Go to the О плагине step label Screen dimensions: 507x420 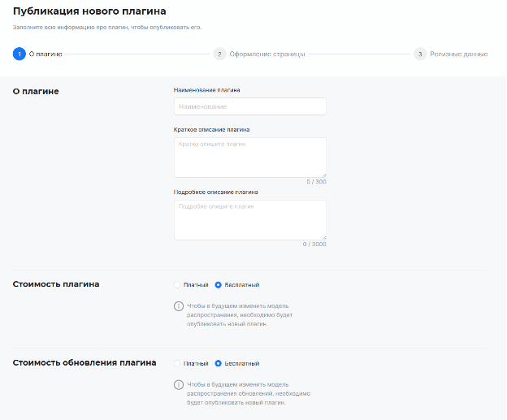tap(45, 54)
